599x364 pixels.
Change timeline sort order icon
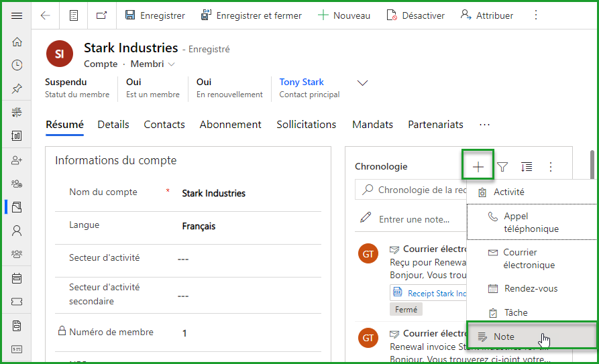click(527, 167)
